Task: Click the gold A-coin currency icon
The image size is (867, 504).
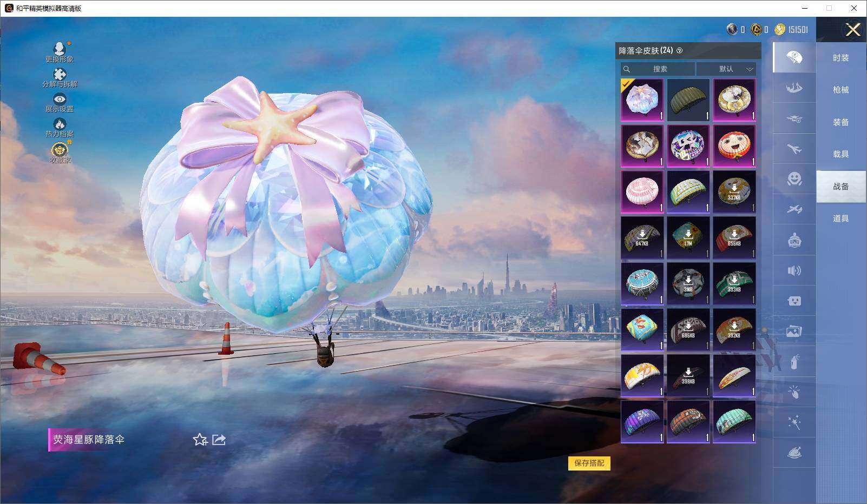Action: coord(757,29)
